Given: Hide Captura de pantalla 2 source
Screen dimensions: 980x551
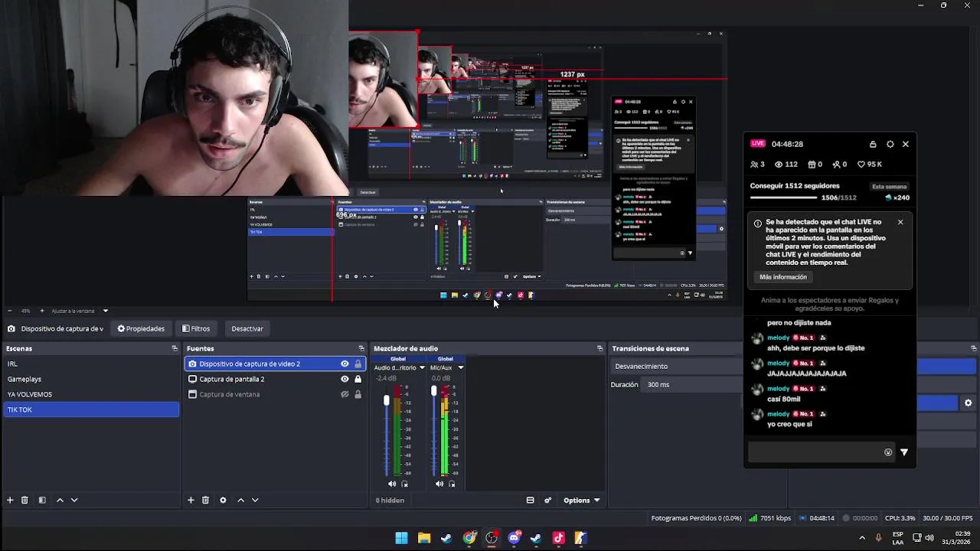Looking at the screenshot, I should [x=345, y=379].
